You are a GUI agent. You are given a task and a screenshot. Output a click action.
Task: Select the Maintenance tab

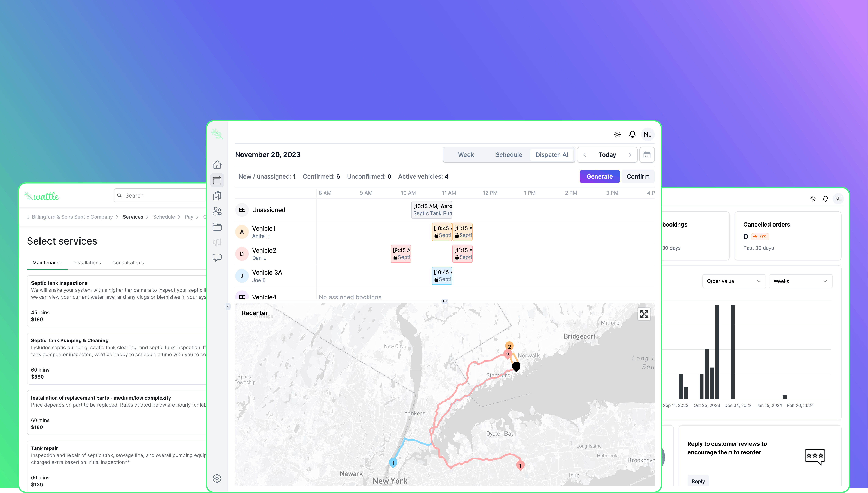47,263
